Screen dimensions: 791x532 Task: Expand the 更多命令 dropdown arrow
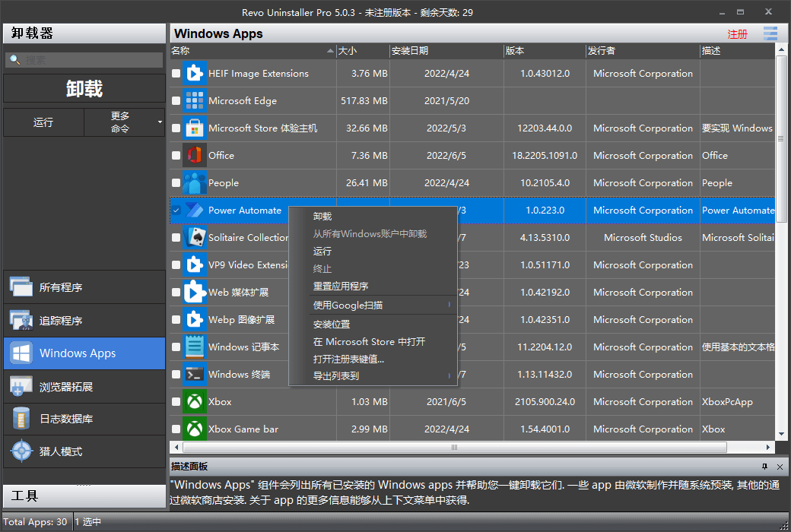pos(160,122)
